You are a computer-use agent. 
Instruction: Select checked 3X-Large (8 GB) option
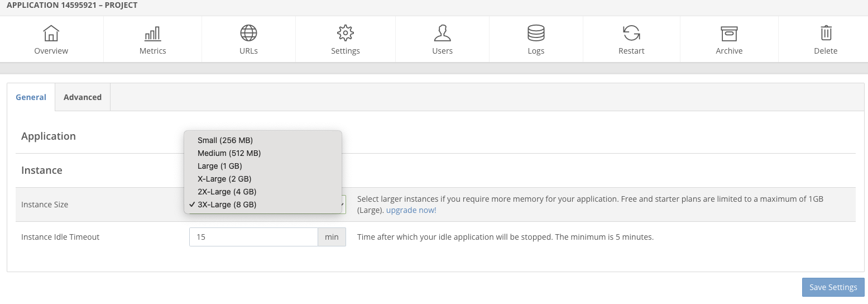click(227, 205)
